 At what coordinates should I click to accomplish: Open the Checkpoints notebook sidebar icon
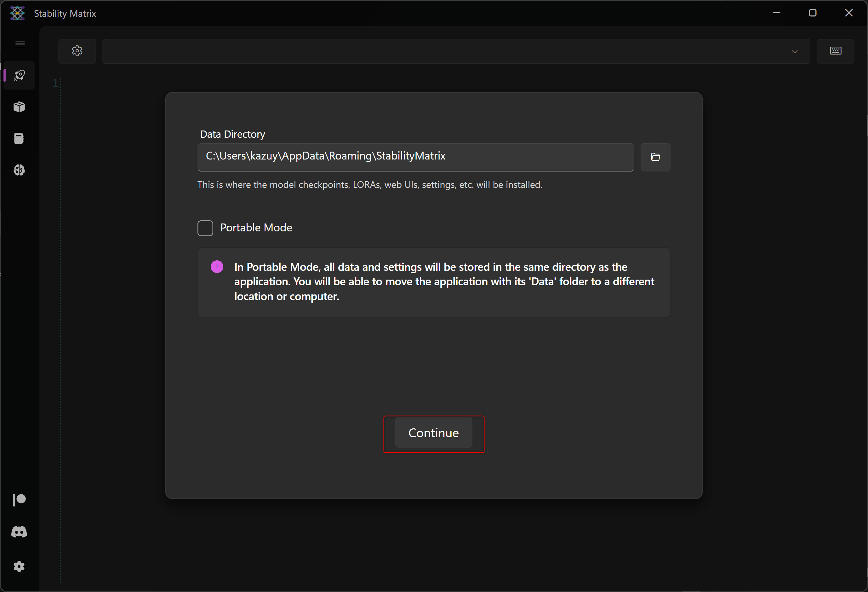click(x=20, y=139)
